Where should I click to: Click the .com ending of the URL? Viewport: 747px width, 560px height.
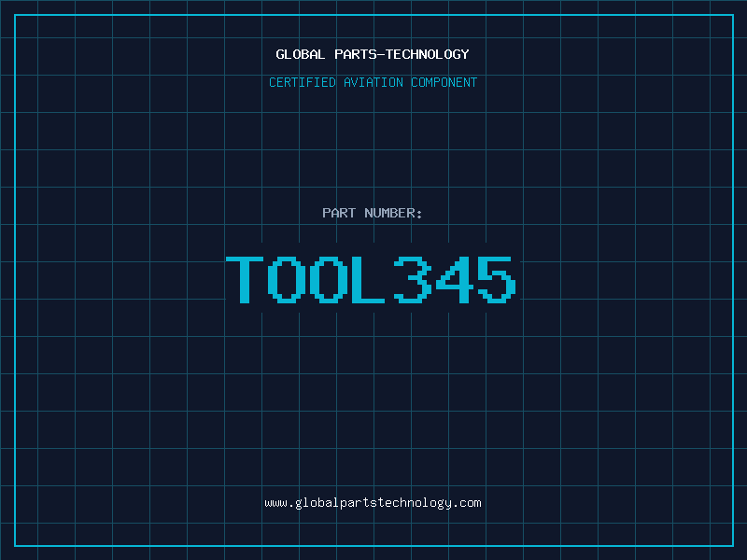click(468, 503)
